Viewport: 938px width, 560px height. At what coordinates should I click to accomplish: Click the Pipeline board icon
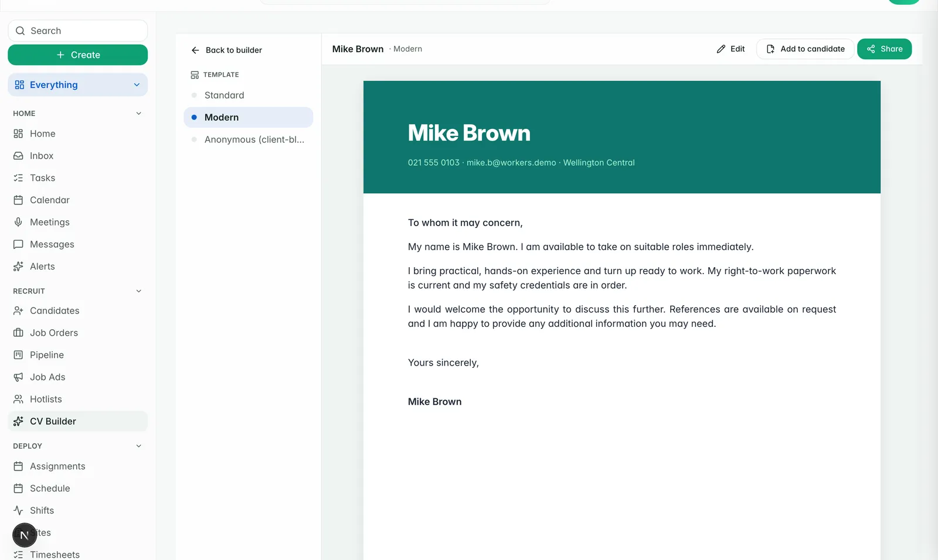click(18, 355)
